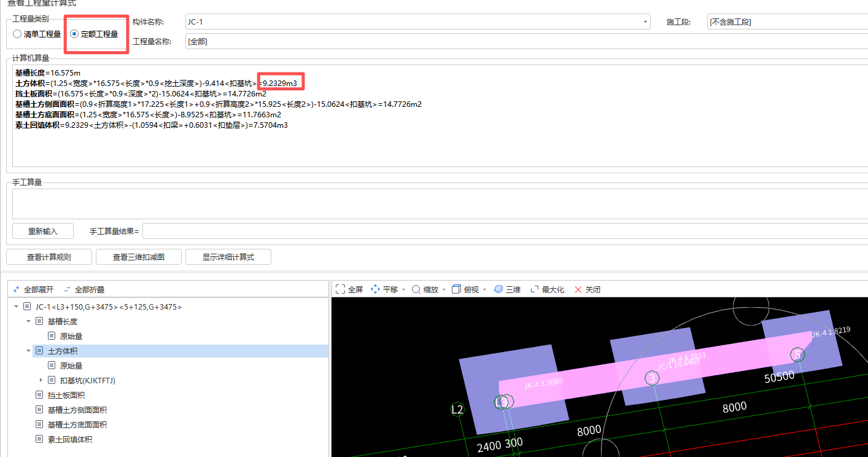This screenshot has width=868, height=457.
Task: Click the JK-4 3.3069 pit label
Action: click(x=543, y=383)
